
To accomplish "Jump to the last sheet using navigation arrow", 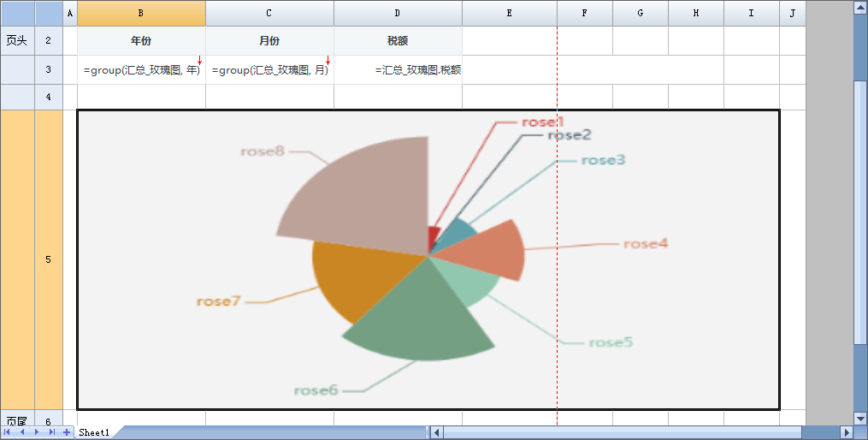I will click(52, 432).
